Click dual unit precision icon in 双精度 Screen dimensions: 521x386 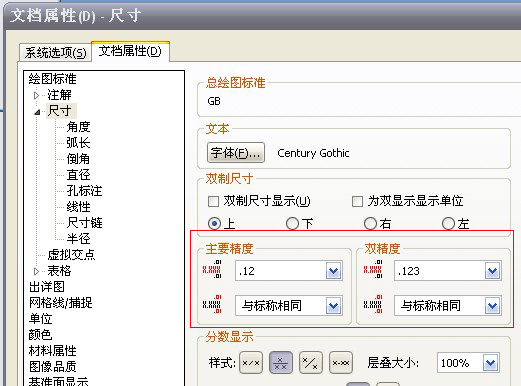click(x=373, y=269)
